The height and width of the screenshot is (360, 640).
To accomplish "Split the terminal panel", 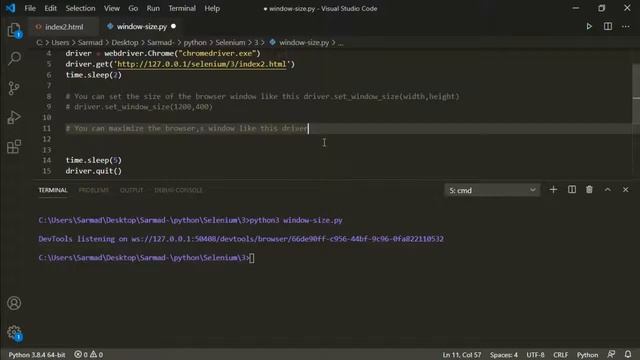I will coord(572,190).
